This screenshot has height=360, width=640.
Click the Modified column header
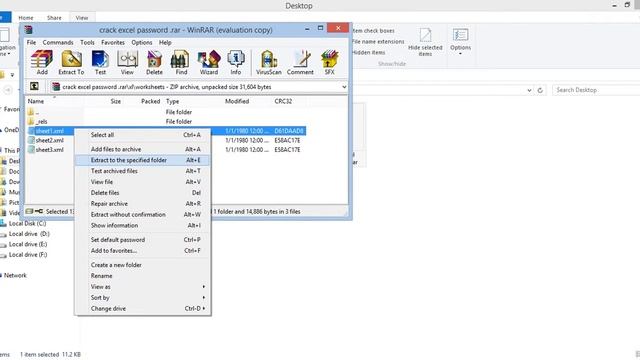pyautogui.click(x=237, y=101)
